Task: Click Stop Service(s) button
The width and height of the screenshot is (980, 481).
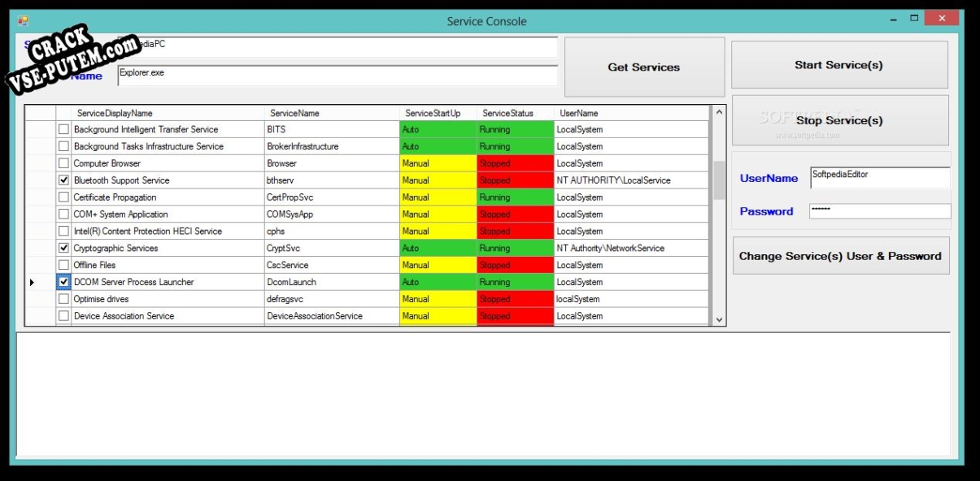Action: [839, 120]
